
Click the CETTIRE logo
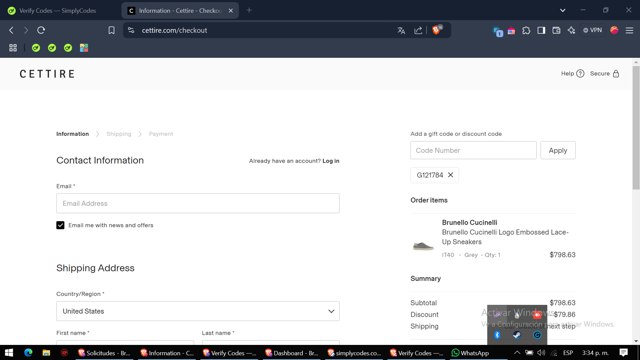[x=47, y=74]
